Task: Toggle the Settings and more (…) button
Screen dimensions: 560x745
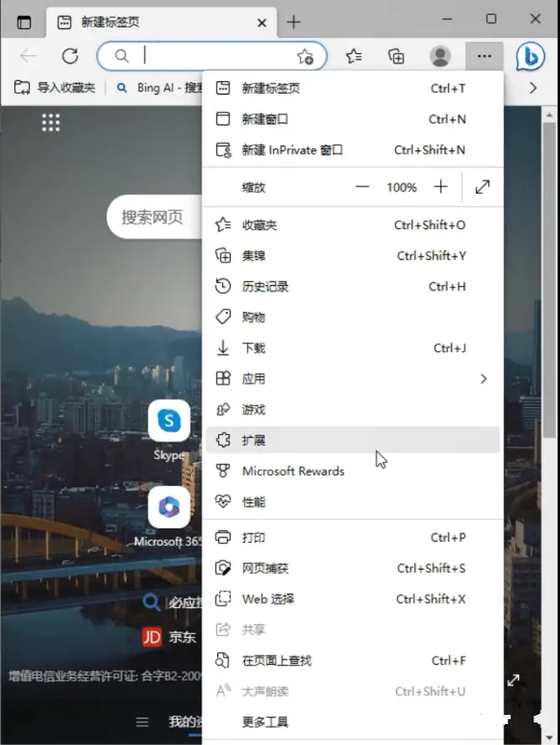Action: (484, 56)
